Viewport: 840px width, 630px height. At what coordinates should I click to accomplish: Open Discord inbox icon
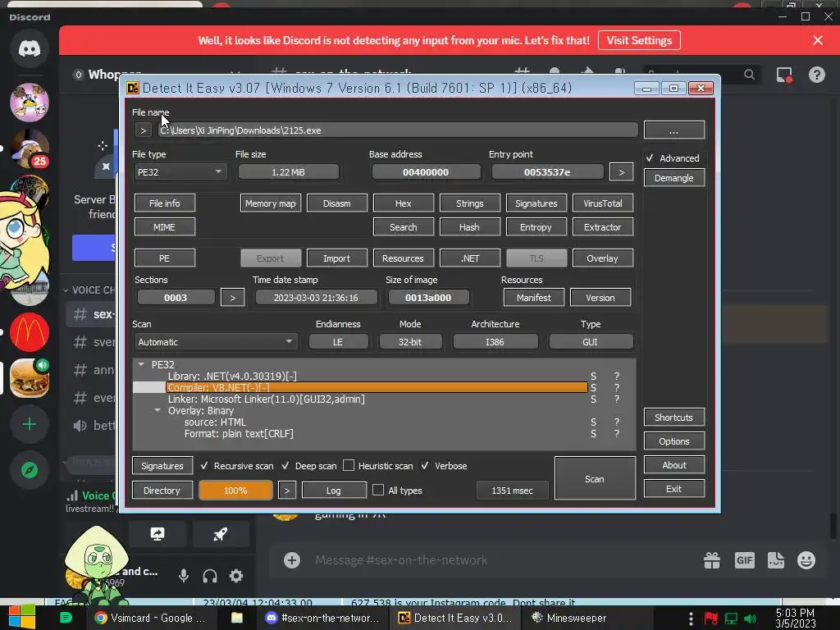[784, 75]
